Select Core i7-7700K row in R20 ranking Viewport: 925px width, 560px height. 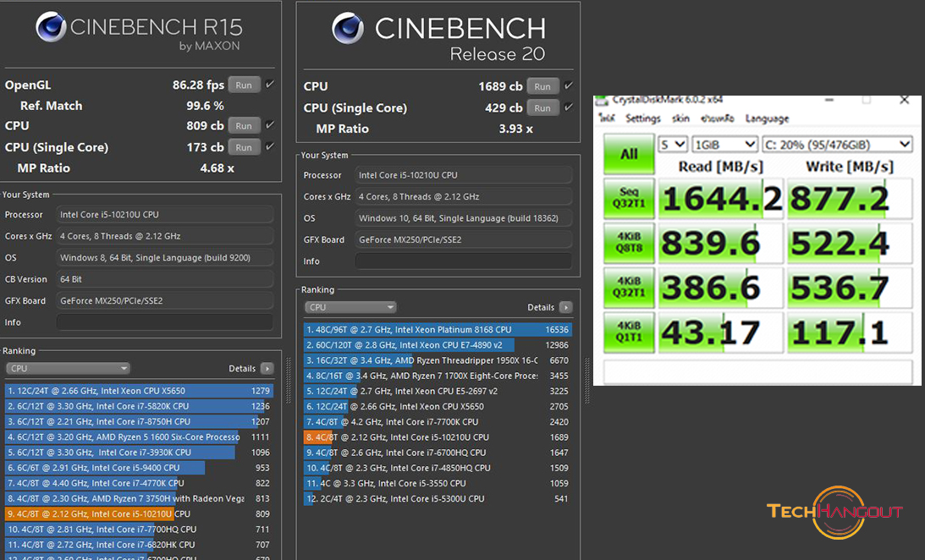coord(438,421)
